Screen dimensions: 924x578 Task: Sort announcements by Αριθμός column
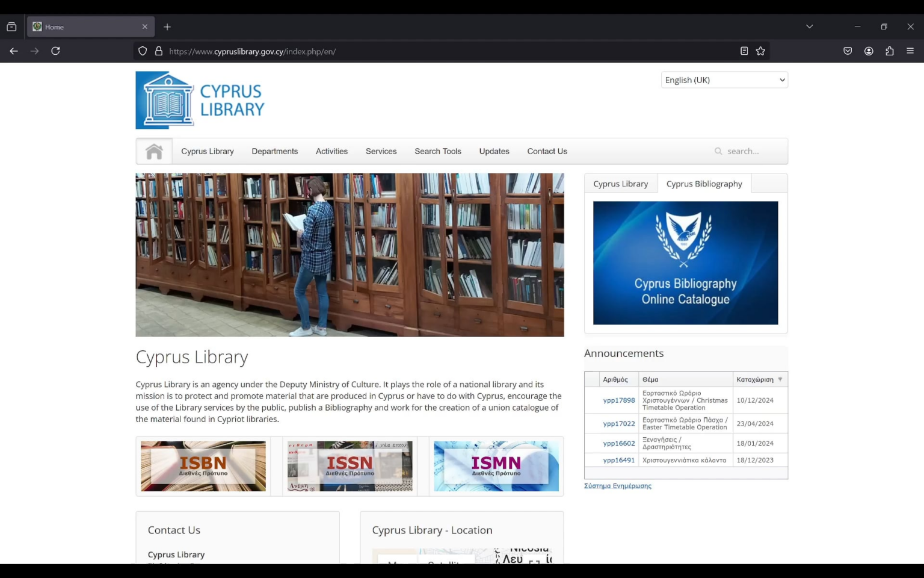point(615,379)
